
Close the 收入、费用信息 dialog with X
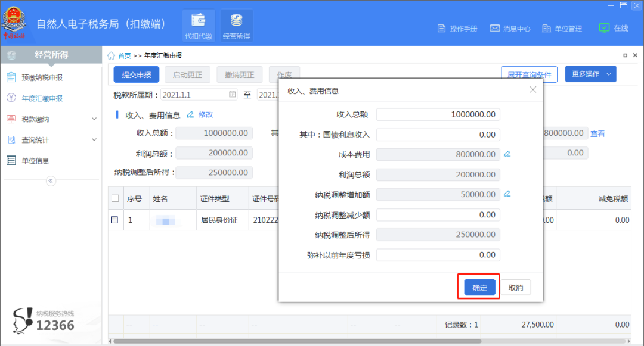[533, 90]
